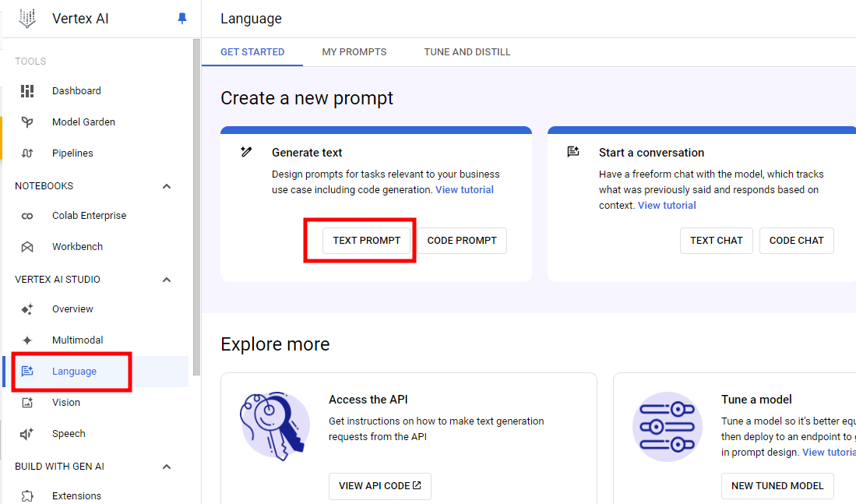
Task: Start a CODE CHAT
Action: 797,240
